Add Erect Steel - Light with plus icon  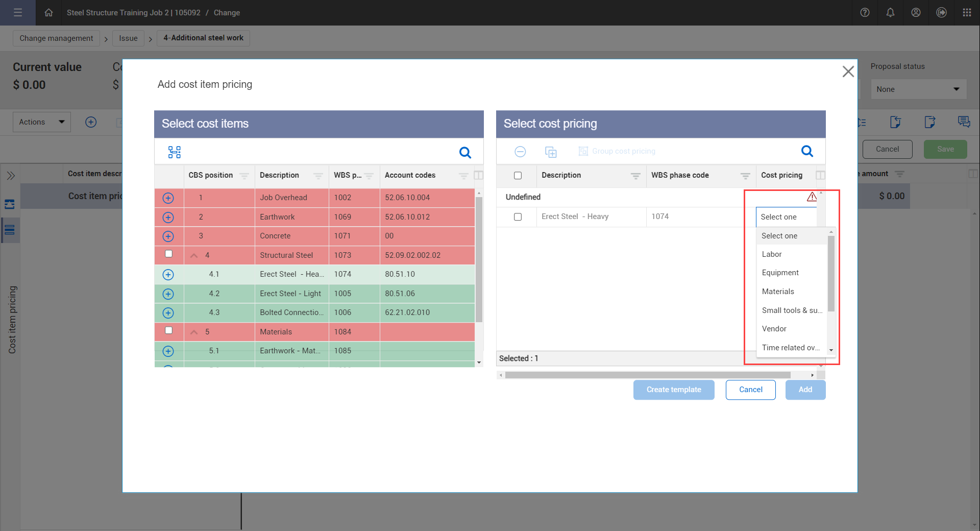click(x=168, y=294)
